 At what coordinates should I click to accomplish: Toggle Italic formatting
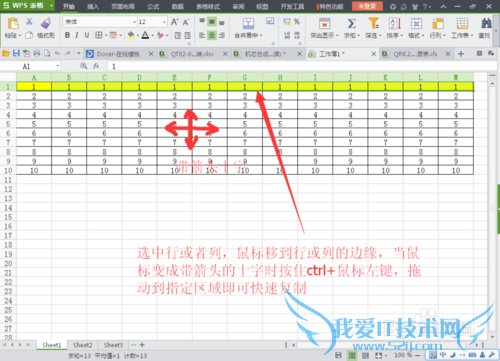(x=77, y=35)
